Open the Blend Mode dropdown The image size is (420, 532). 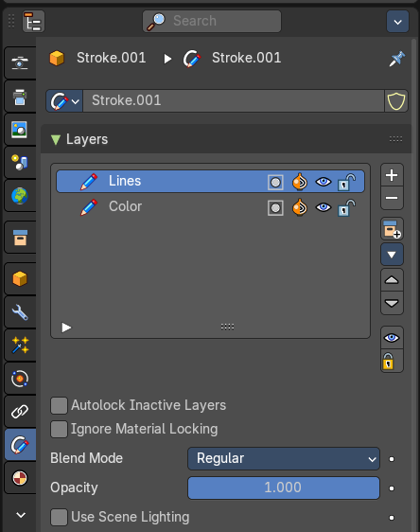(x=284, y=459)
